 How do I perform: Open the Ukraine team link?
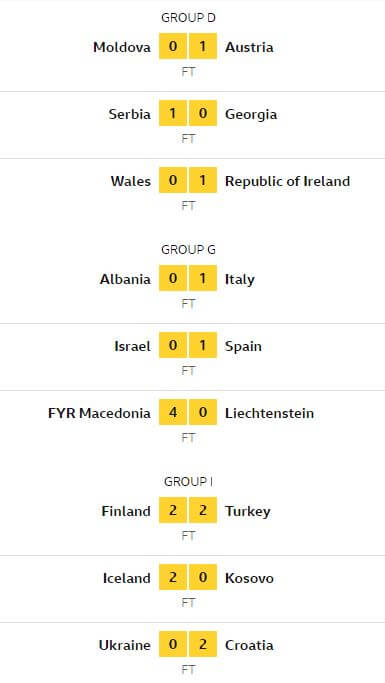click(x=125, y=645)
